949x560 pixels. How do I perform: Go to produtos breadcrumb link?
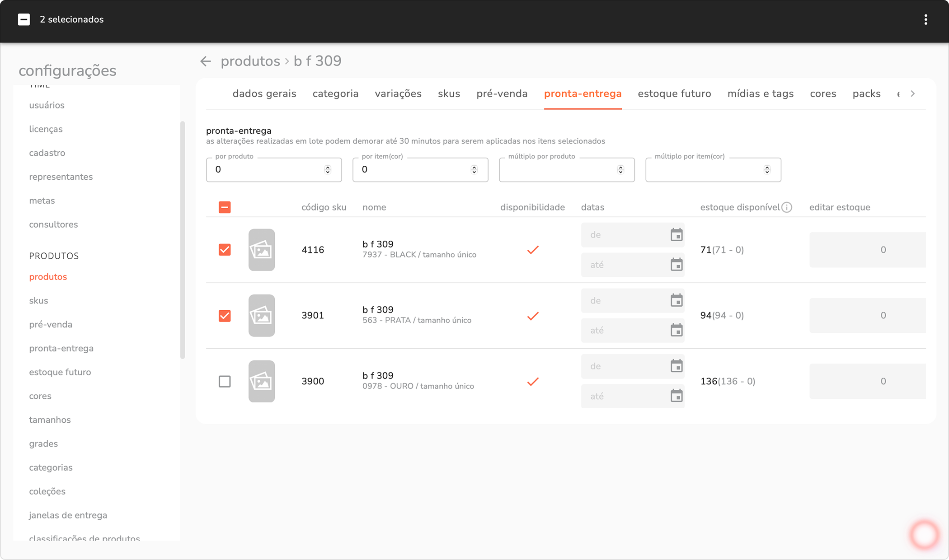pyautogui.click(x=250, y=61)
